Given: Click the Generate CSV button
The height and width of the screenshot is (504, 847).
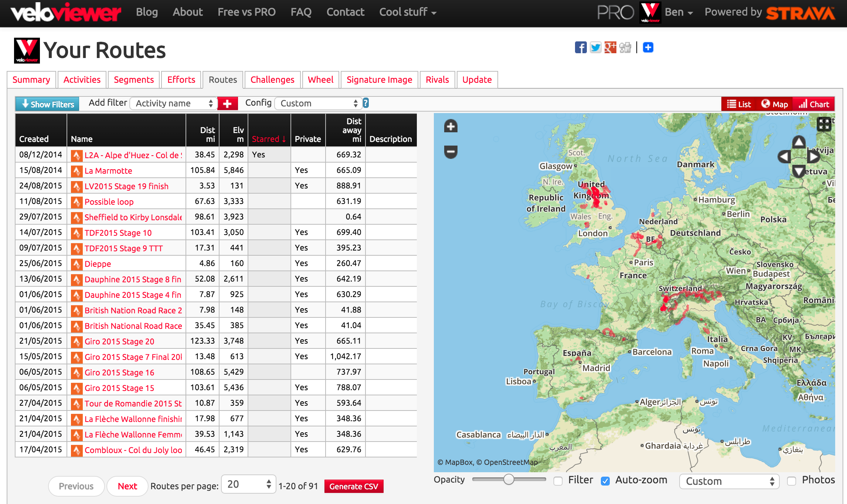Looking at the screenshot, I should click(x=354, y=486).
